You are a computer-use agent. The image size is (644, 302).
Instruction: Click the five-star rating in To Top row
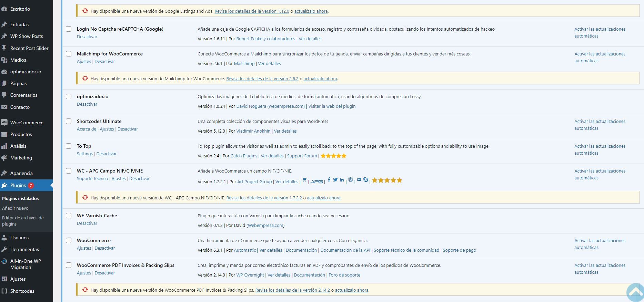[x=333, y=156]
